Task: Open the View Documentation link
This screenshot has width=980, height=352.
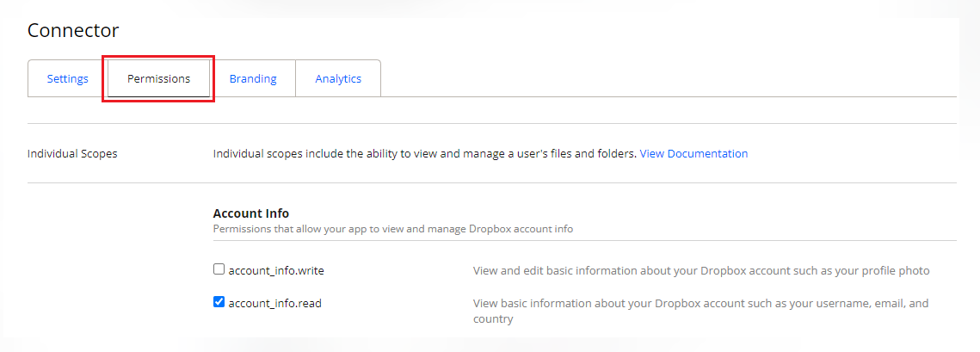Action: point(693,153)
